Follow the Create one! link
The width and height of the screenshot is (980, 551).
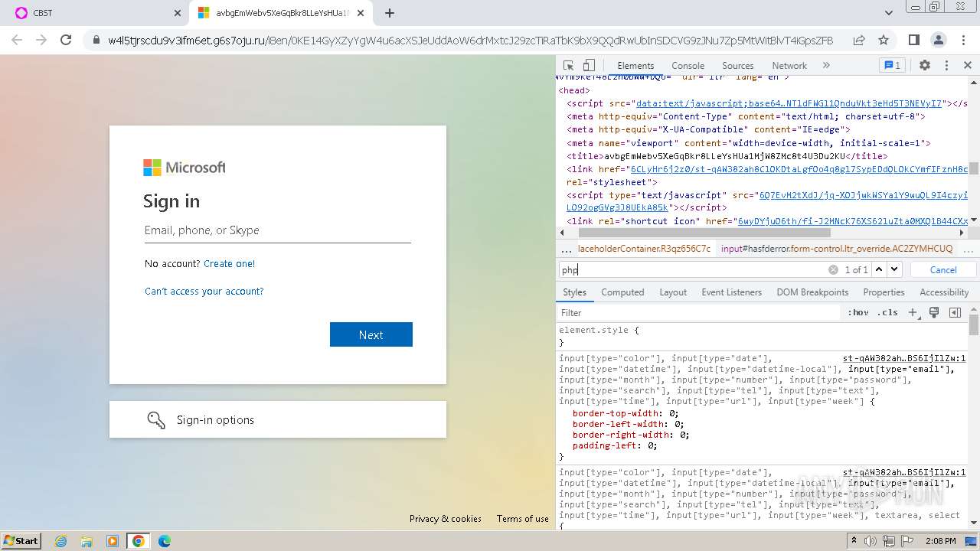point(230,263)
